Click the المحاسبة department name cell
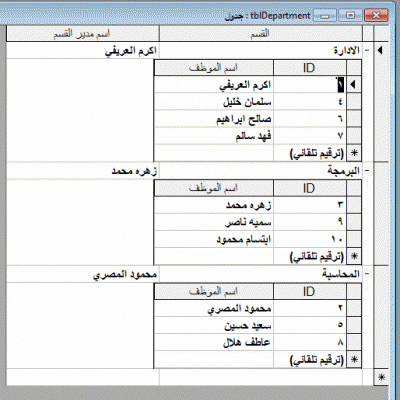This screenshot has width=400, height=400. point(261,274)
